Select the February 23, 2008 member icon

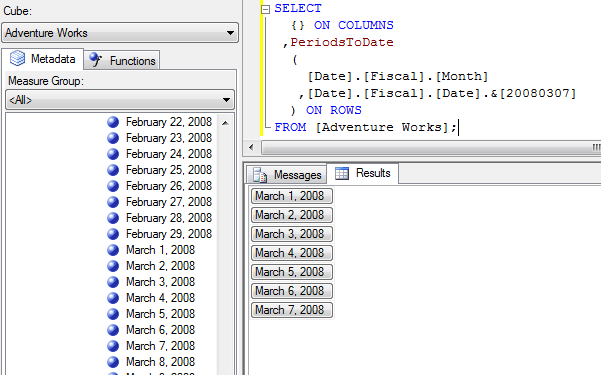(x=113, y=138)
